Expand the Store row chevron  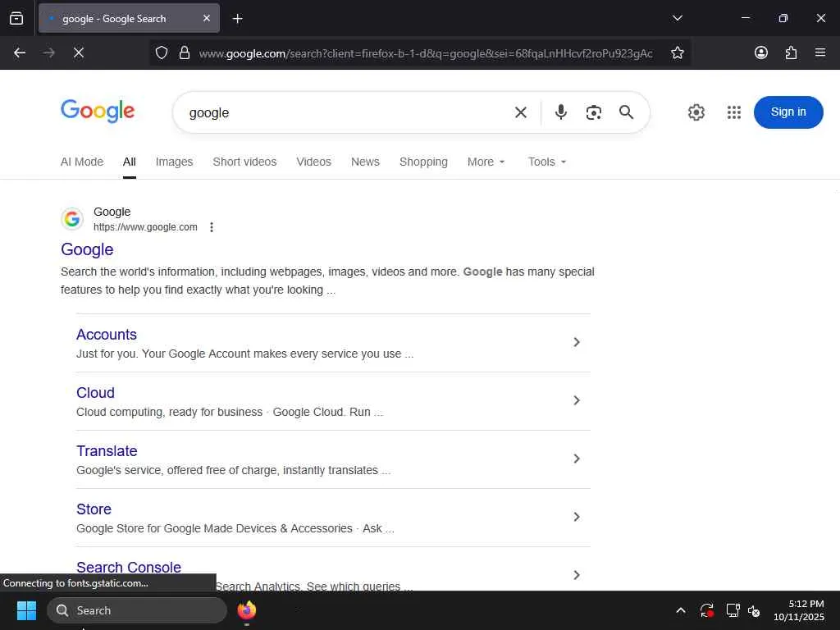pyautogui.click(x=577, y=517)
